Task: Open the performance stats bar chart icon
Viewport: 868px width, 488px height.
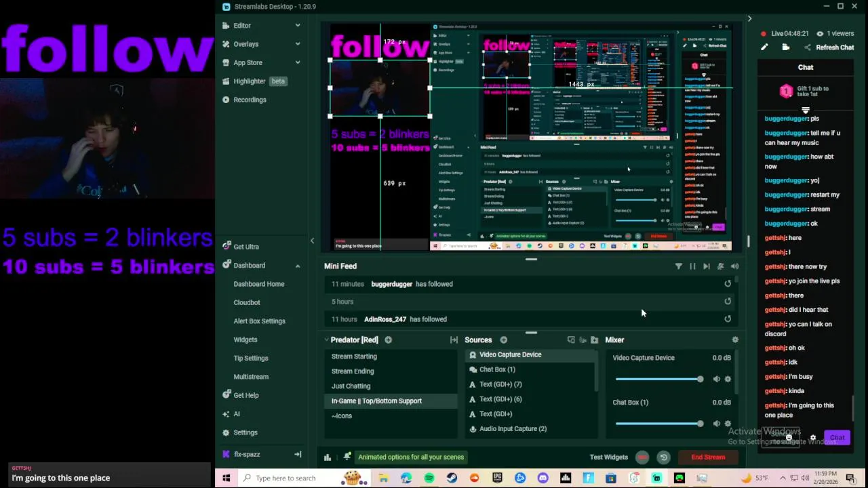Action: point(328,457)
